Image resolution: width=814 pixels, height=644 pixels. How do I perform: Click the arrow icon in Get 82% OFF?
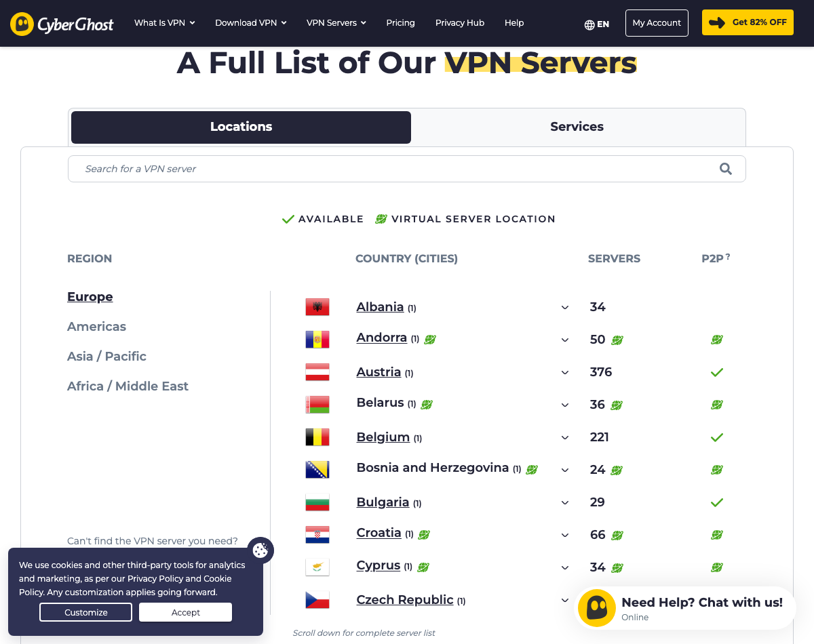[717, 22]
